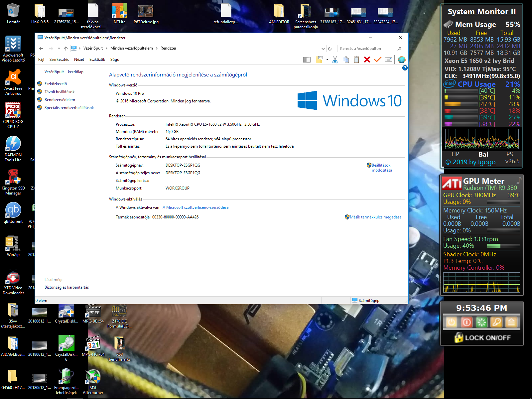Select the HP power plan in System Monitor
Image resolution: width=532 pixels, height=399 pixels.
tap(456, 154)
